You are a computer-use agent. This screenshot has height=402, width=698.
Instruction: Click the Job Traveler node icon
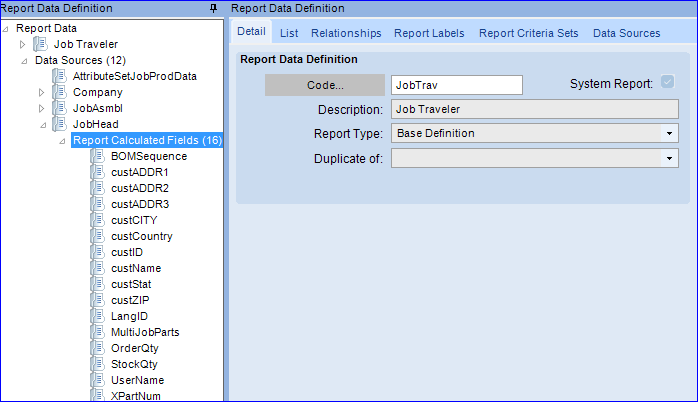pos(41,44)
